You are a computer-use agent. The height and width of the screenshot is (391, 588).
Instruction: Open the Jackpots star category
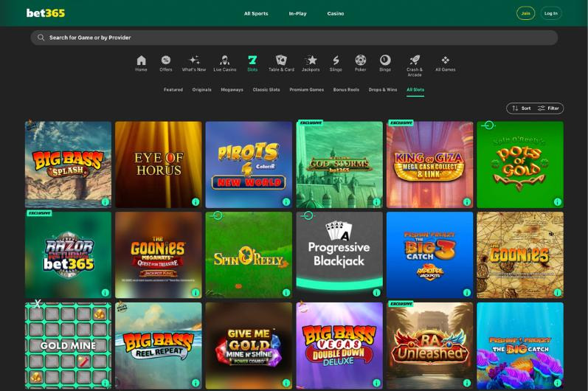pos(311,63)
